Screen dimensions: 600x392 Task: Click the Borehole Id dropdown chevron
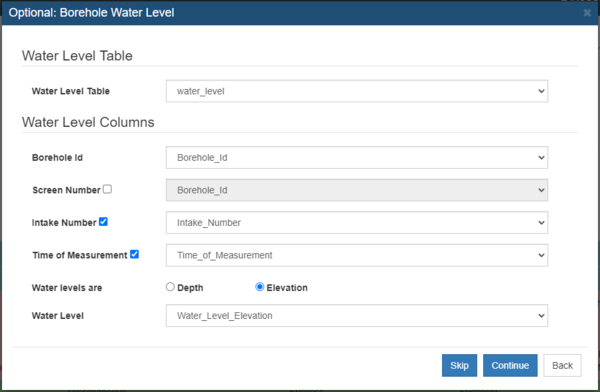click(541, 157)
